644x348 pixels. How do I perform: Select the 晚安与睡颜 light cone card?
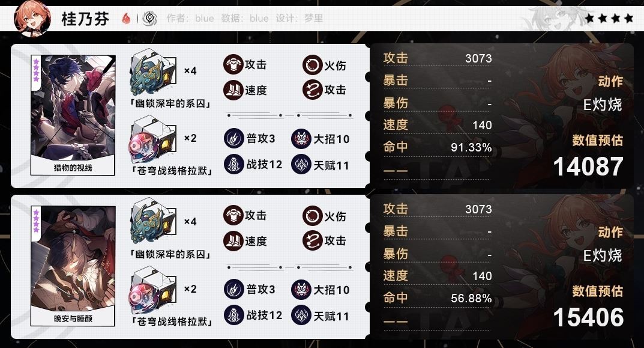click(73, 266)
